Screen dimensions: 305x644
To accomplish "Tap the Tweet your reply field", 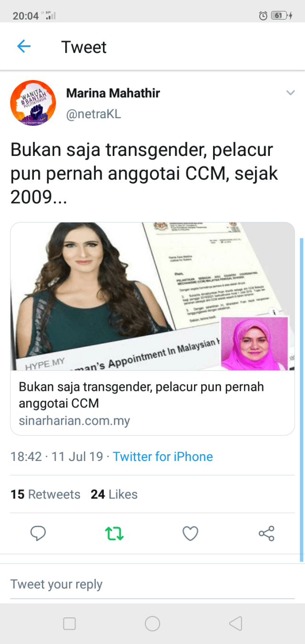I will pyautogui.click(x=152, y=584).
